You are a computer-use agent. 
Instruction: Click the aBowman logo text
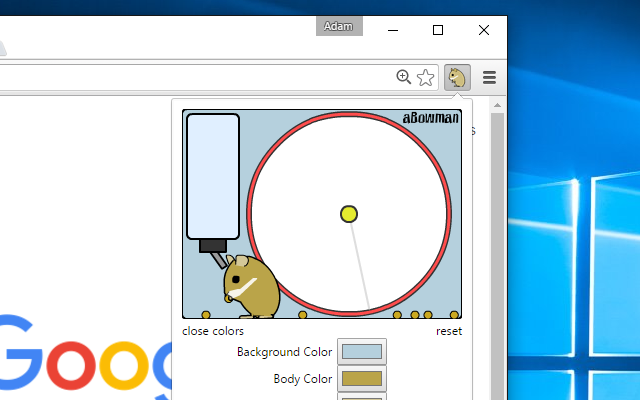431,118
